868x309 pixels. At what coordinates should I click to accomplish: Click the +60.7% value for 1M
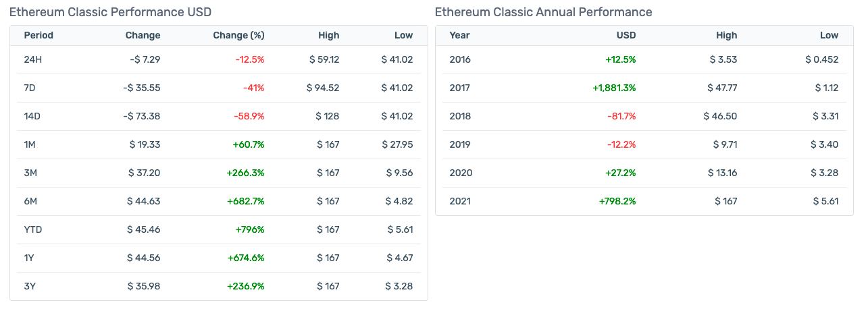(x=249, y=144)
